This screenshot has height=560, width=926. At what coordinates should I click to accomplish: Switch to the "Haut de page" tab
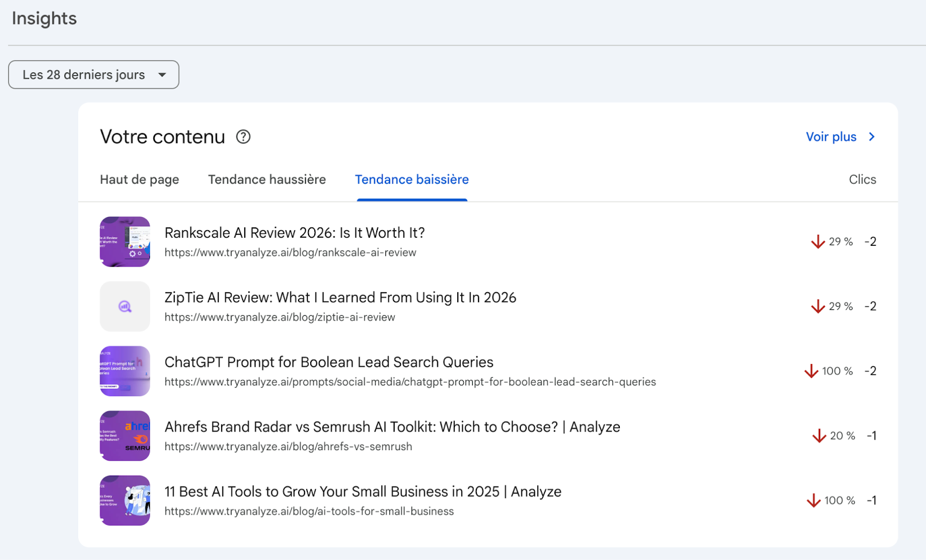pyautogui.click(x=139, y=179)
